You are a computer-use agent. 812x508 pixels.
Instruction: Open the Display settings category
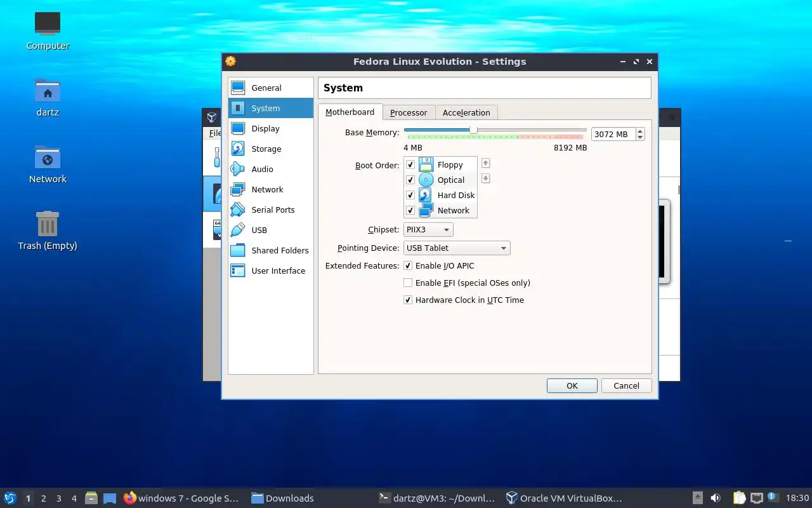271,128
